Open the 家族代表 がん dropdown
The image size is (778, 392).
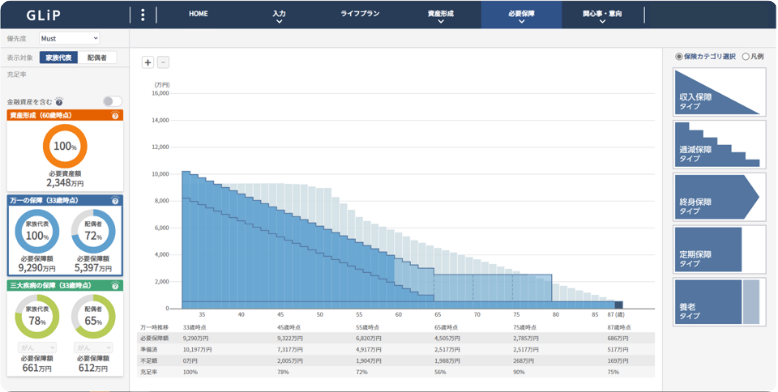37,348
